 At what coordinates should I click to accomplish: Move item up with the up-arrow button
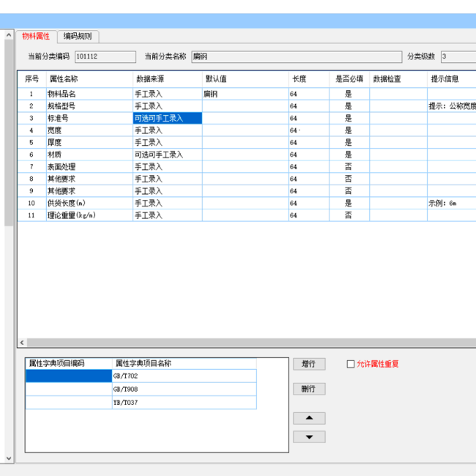click(309, 418)
